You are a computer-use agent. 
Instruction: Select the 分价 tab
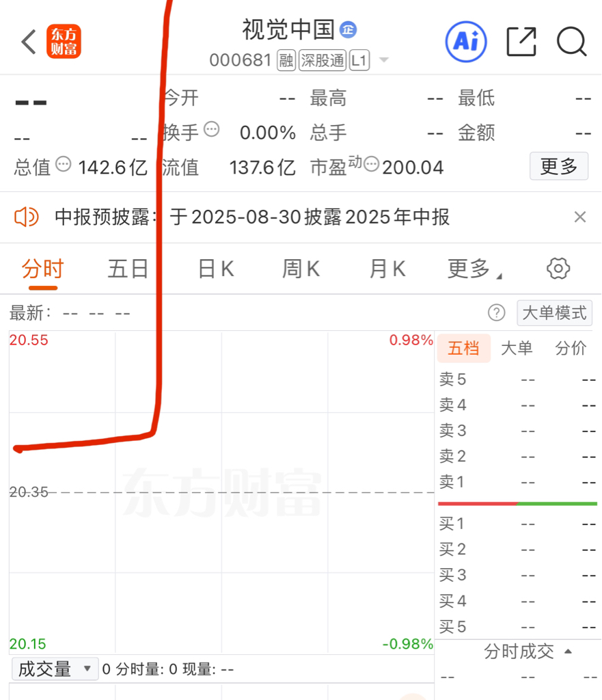coord(571,348)
